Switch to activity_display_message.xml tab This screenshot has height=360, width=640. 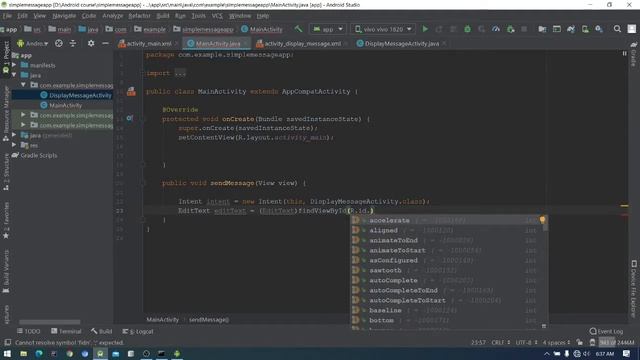pos(302,43)
